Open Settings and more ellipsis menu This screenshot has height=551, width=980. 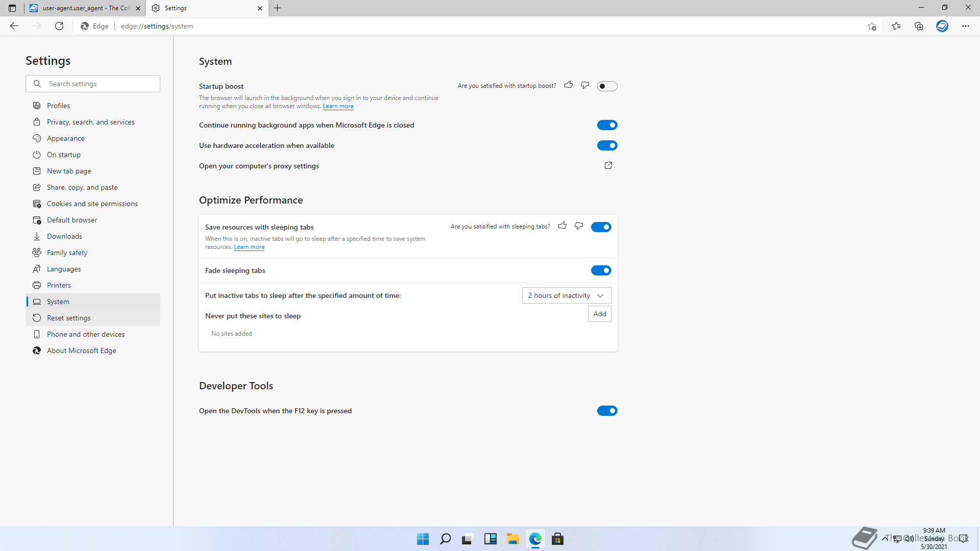966,26
